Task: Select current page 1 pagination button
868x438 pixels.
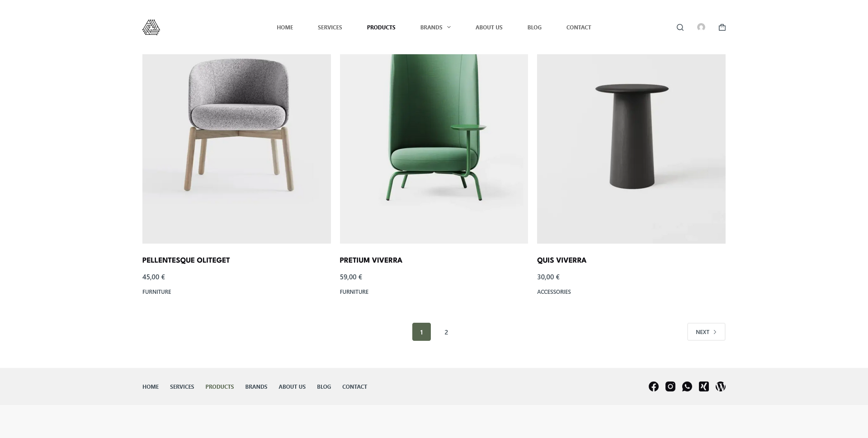Action: (421, 332)
